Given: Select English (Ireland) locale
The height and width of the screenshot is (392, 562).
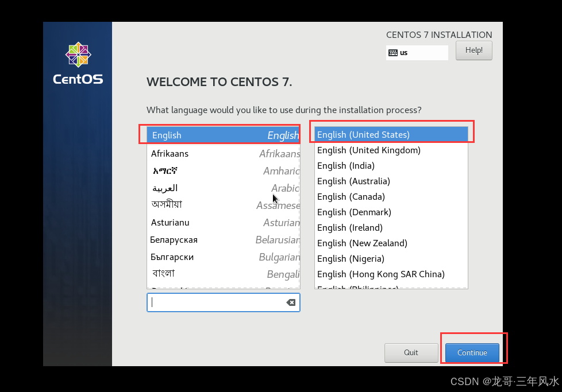Looking at the screenshot, I should 391,228.
